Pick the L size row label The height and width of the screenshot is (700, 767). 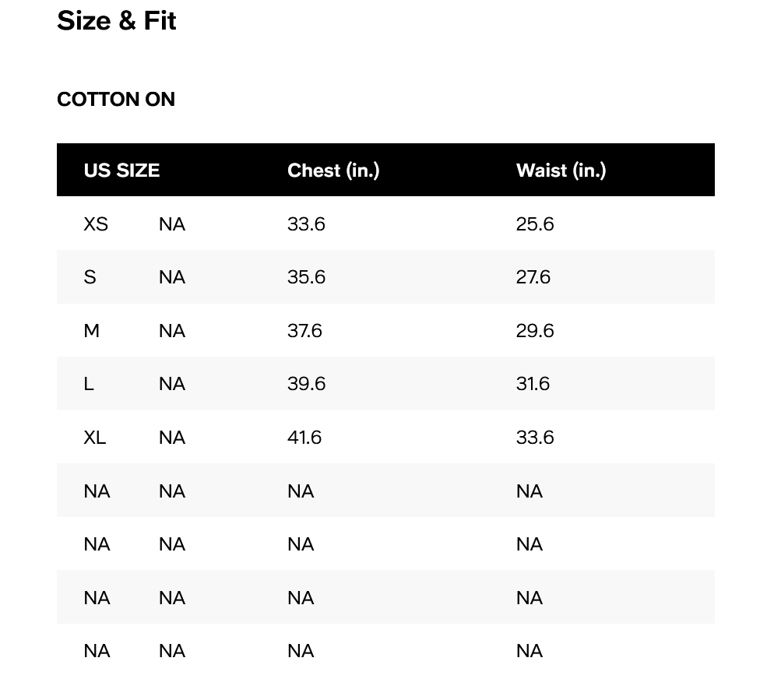tap(89, 384)
